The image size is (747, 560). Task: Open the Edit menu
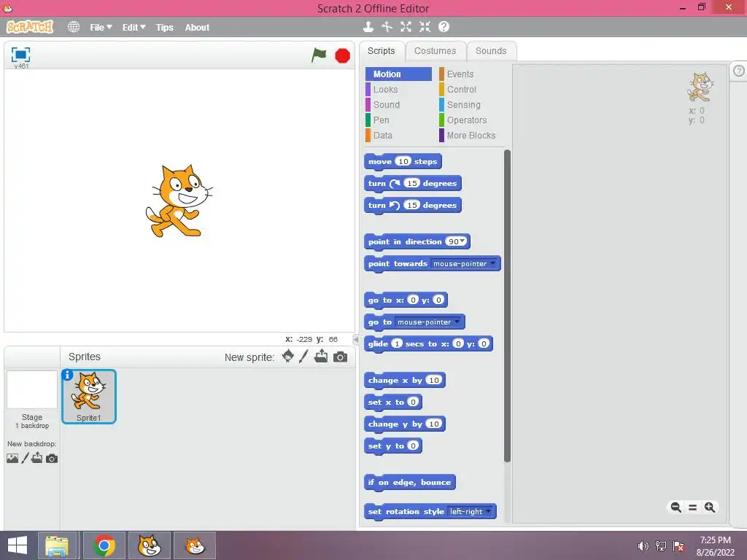(x=134, y=28)
